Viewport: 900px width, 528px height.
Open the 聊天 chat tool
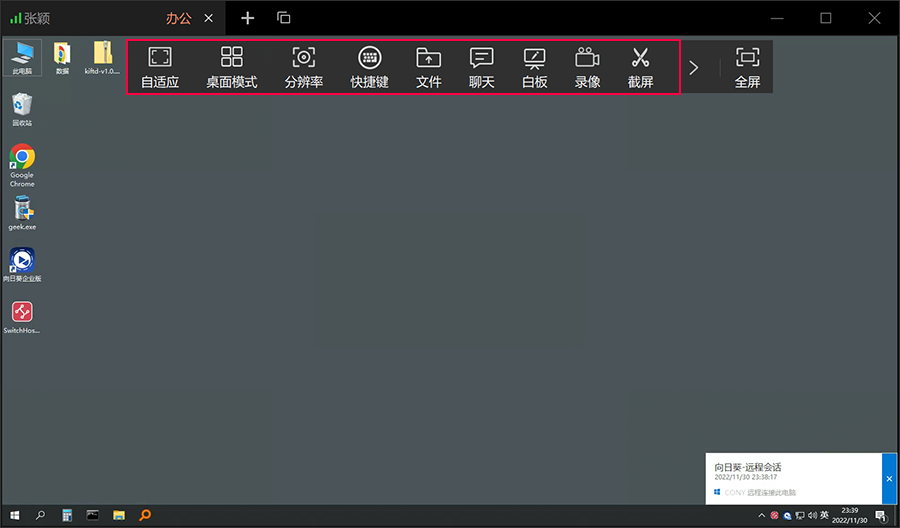[x=482, y=68]
